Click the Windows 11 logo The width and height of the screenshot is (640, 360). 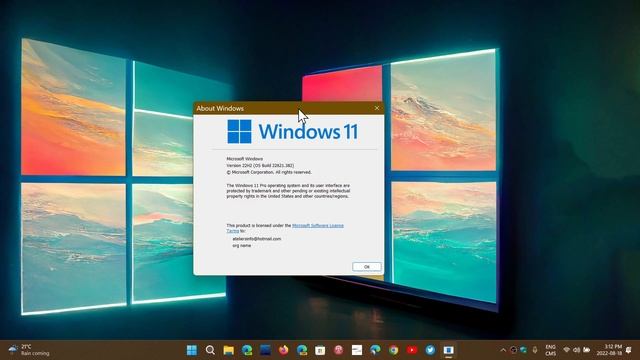click(x=293, y=131)
